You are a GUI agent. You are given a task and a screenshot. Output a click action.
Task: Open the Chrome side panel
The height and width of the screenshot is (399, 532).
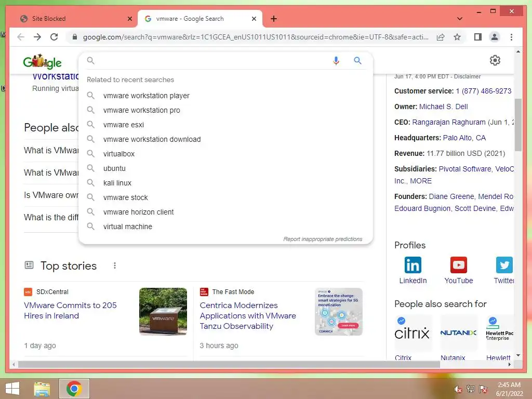pyautogui.click(x=478, y=37)
